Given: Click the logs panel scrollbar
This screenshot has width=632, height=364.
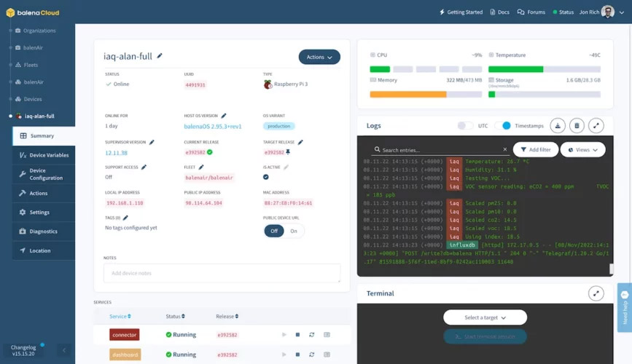Looking at the screenshot, I should click(611, 269).
